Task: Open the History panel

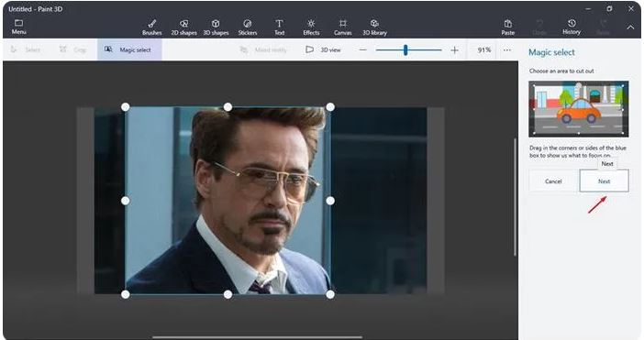Action: tap(572, 27)
